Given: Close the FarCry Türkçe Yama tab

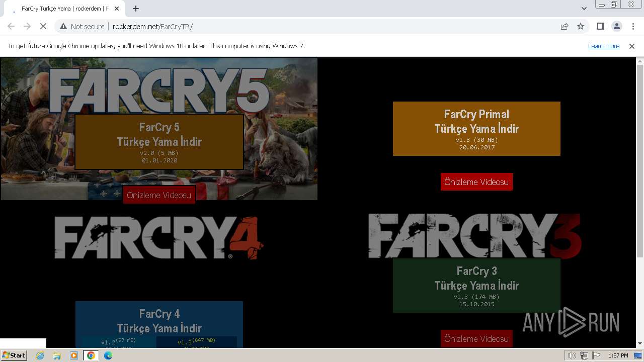Looking at the screenshot, I should [117, 9].
